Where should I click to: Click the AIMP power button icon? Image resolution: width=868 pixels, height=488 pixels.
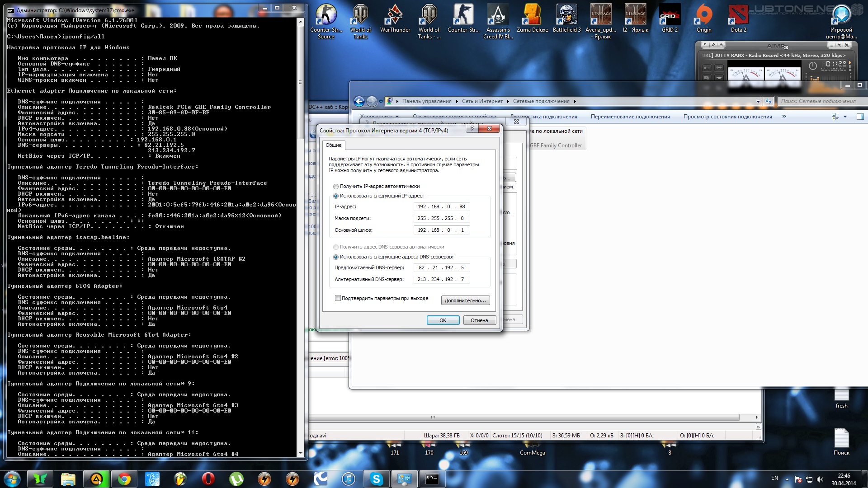click(x=813, y=66)
